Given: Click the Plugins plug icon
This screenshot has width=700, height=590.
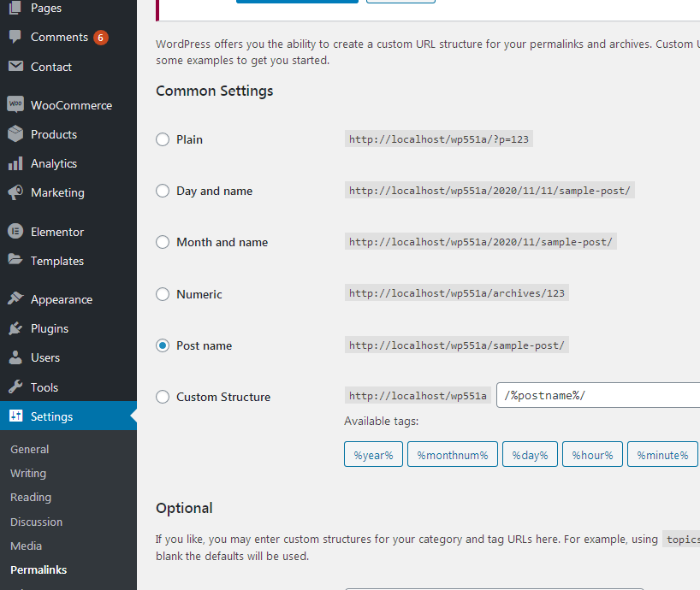Looking at the screenshot, I should (x=15, y=328).
